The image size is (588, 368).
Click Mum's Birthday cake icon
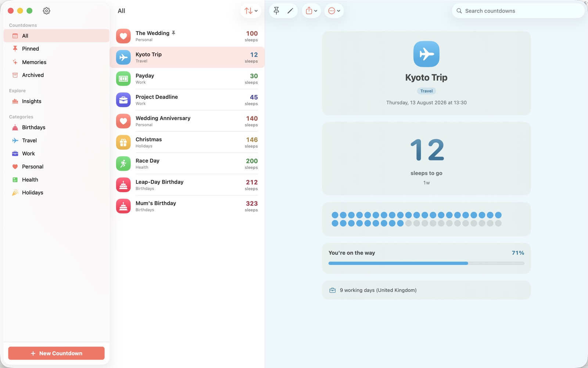tap(123, 206)
